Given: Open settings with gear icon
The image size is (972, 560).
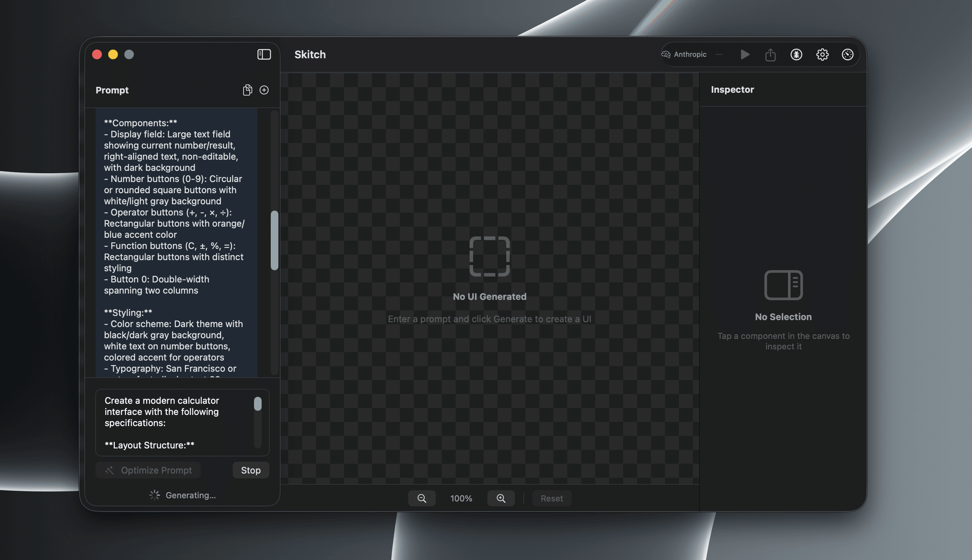Looking at the screenshot, I should (x=822, y=54).
